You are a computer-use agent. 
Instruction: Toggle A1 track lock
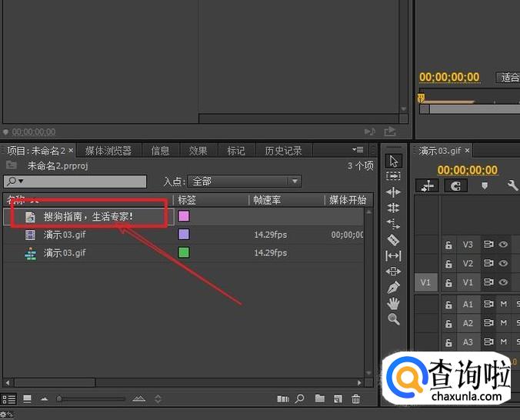(448, 305)
